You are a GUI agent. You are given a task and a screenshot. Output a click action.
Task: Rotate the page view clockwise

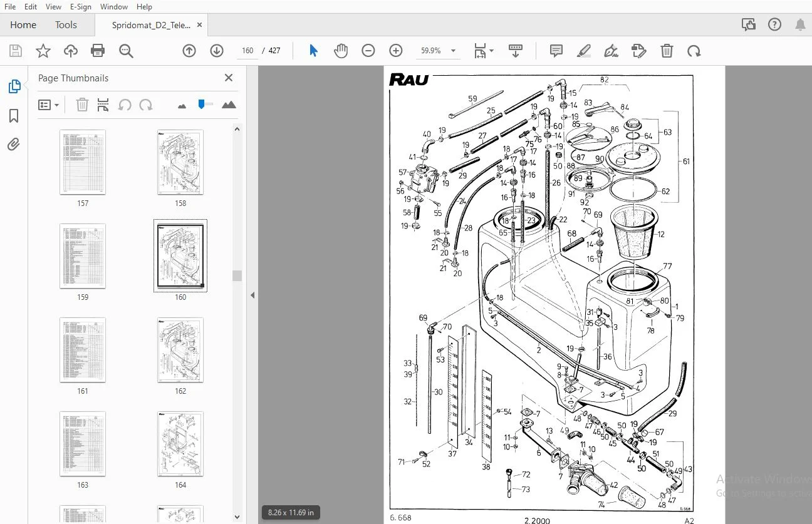(x=694, y=51)
